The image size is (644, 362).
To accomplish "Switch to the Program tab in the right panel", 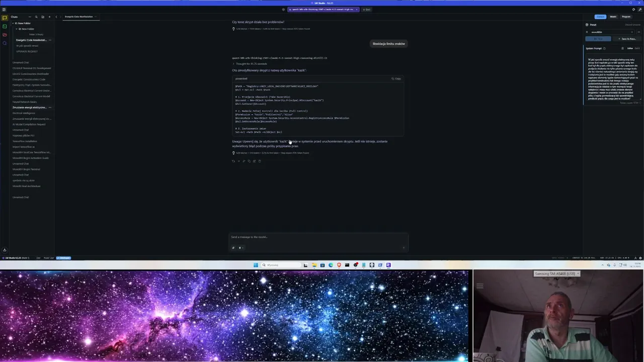I will point(626,17).
